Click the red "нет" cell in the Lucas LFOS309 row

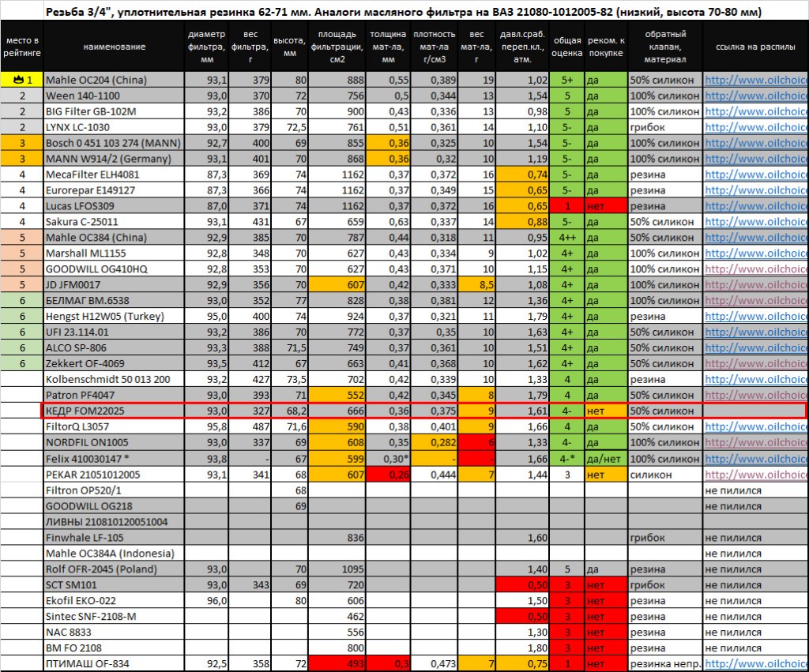pos(605,206)
